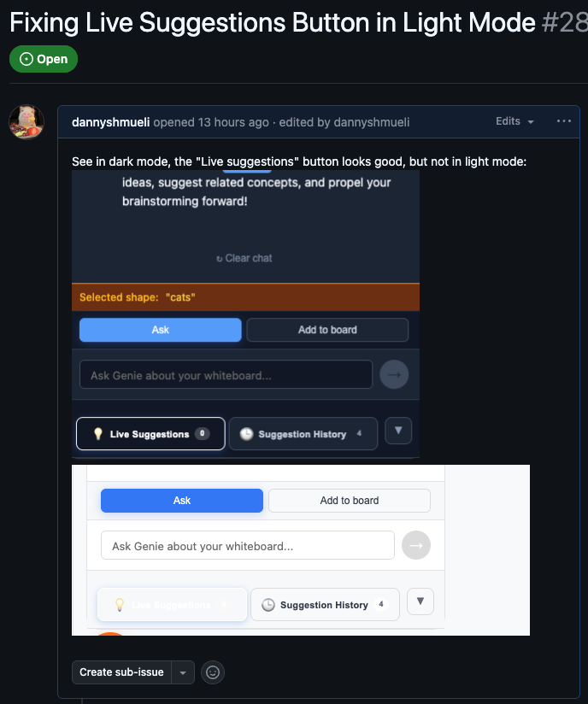The width and height of the screenshot is (588, 704).
Task: Click the light mode Ask Genie input field
Action: tap(248, 545)
